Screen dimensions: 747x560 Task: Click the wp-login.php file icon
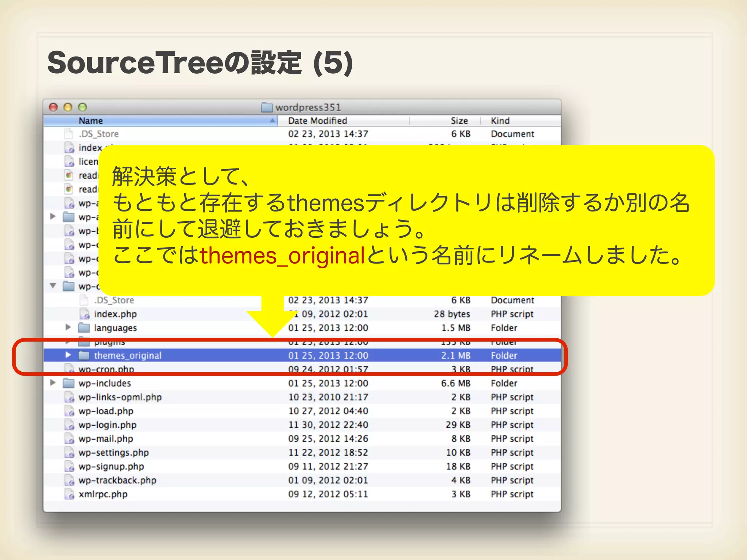69,425
